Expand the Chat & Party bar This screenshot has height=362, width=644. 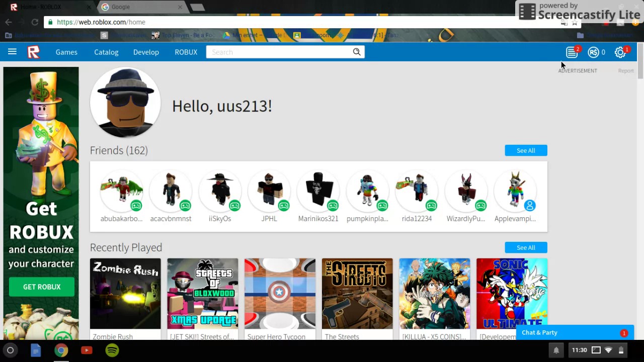point(575,333)
